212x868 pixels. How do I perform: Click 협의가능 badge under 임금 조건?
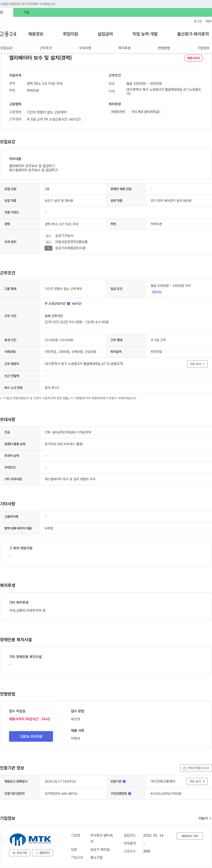(157, 292)
